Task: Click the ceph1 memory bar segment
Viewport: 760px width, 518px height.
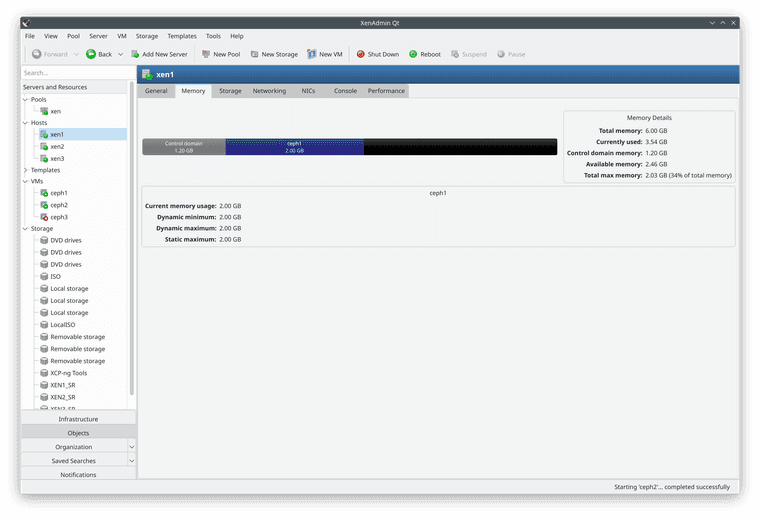Action: pyautogui.click(x=294, y=147)
